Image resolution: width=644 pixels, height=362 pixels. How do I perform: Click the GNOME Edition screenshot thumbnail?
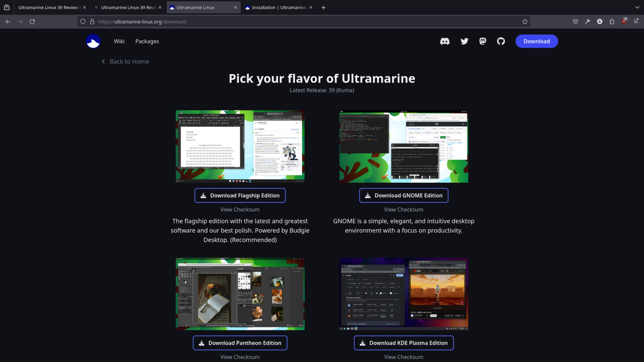404,147
